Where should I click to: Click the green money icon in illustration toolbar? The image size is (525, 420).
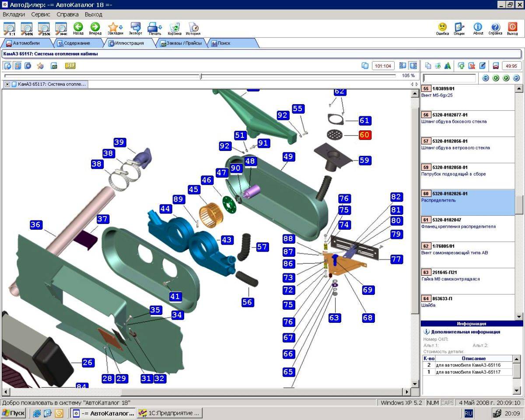coord(54,66)
